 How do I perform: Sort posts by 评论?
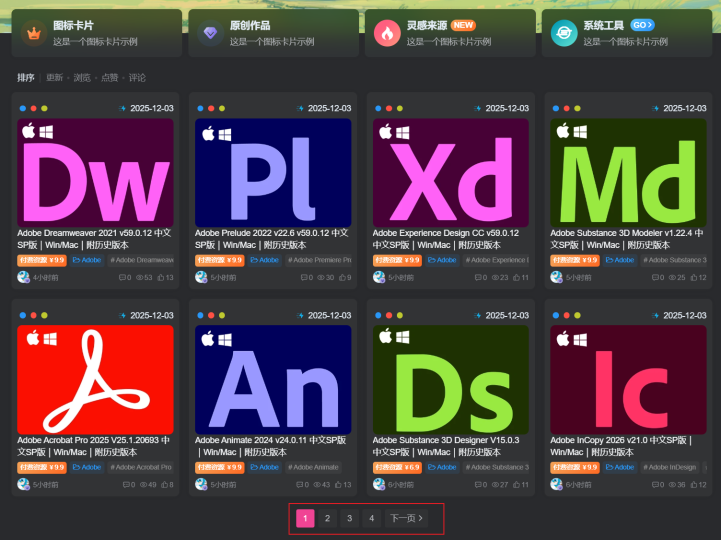point(137,77)
